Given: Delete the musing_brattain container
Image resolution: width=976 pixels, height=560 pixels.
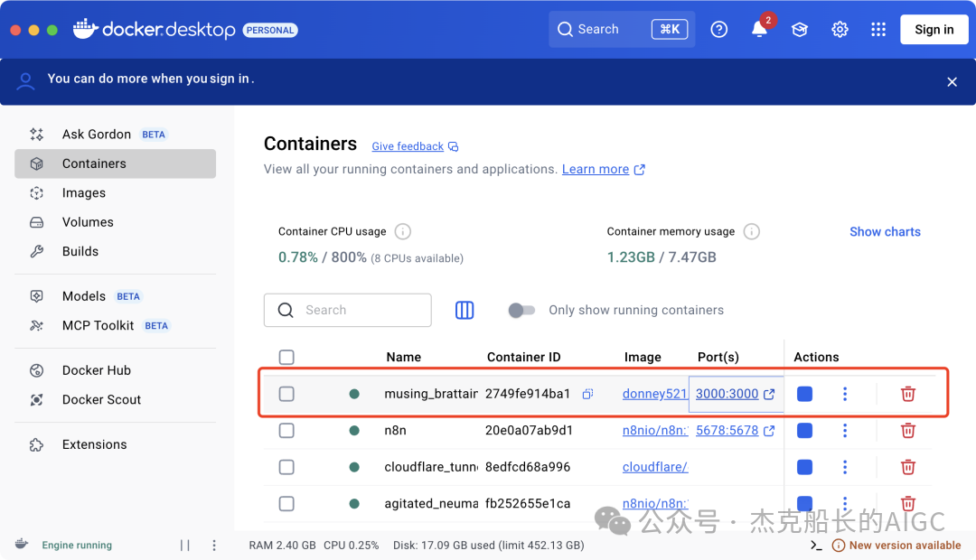Looking at the screenshot, I should [908, 394].
